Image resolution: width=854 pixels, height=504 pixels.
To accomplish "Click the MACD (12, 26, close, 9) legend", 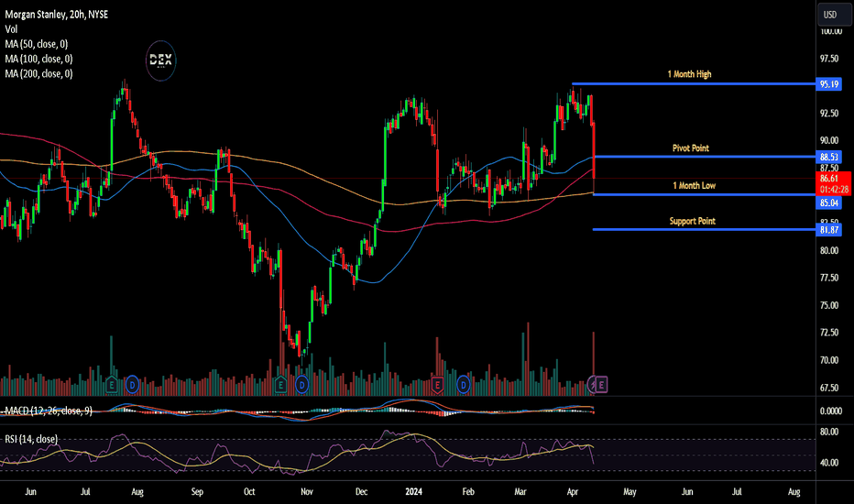I will pos(48,411).
